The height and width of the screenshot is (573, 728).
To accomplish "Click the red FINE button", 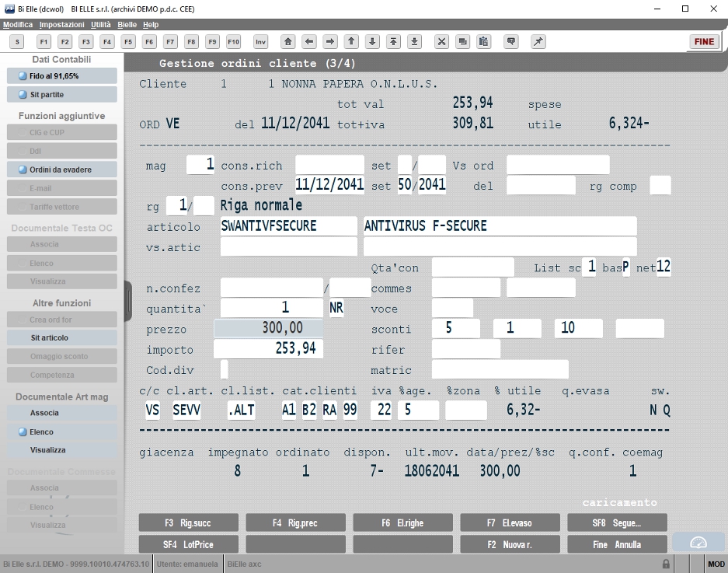I will point(704,42).
